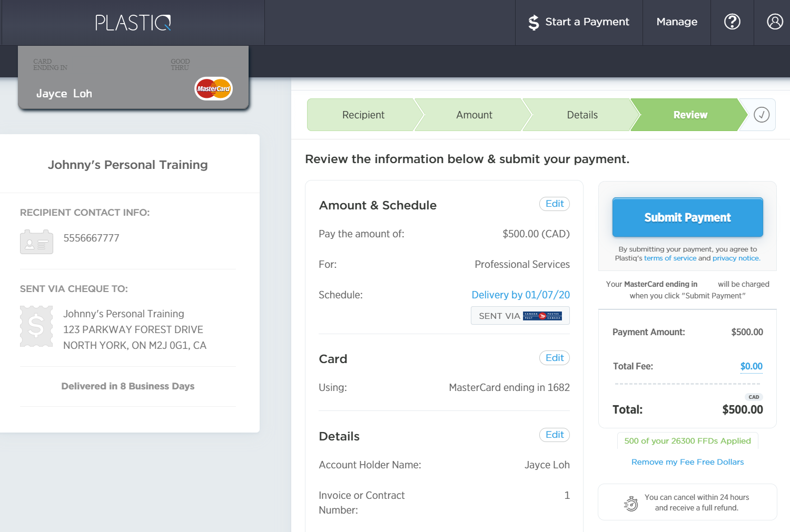Click Professional Services value
Screen dimensions: 790x532
click(x=522, y=264)
